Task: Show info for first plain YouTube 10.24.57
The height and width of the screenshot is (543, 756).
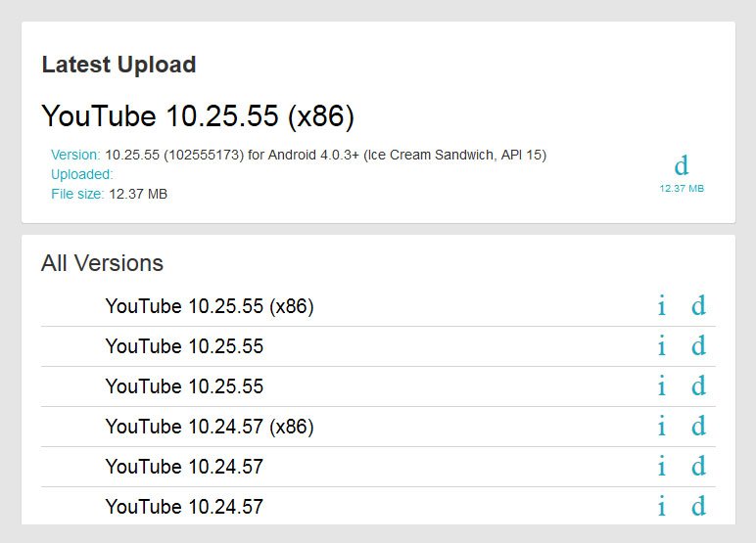Action: coord(662,467)
